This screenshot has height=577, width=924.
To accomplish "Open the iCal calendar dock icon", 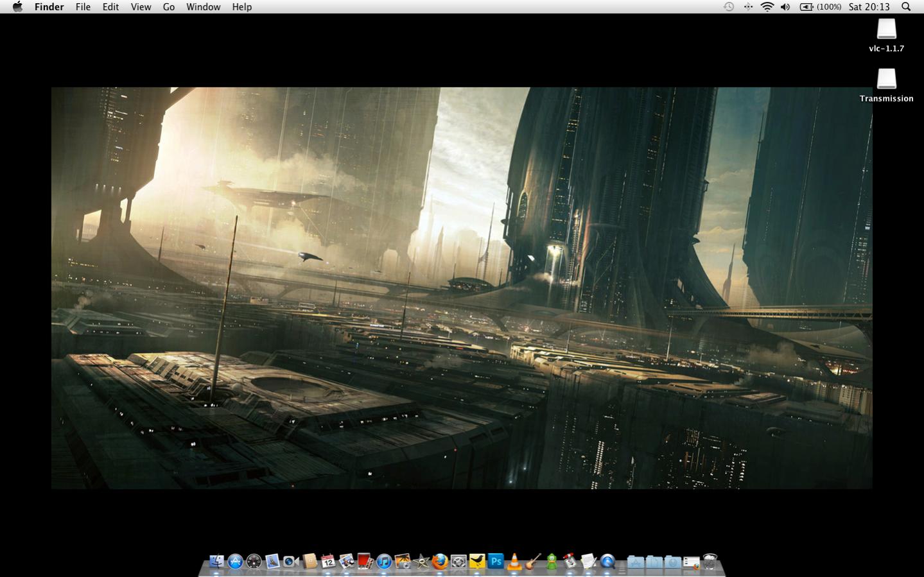I will pos(328,562).
